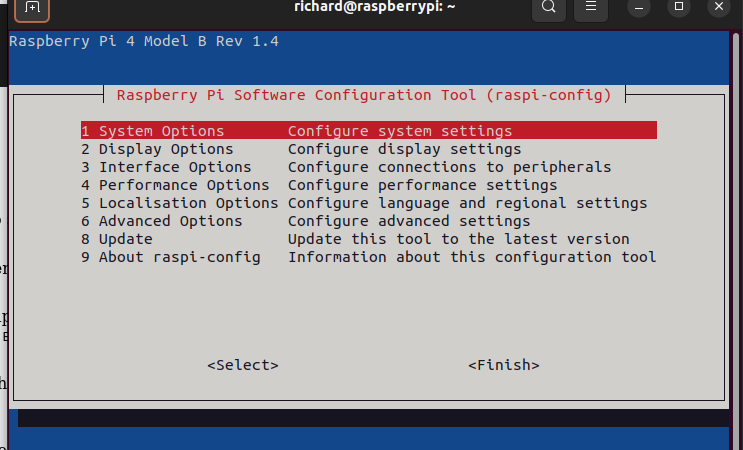Screen dimensions: 743x450
Task: Open a new terminal tab icon
Action: coord(32,8)
